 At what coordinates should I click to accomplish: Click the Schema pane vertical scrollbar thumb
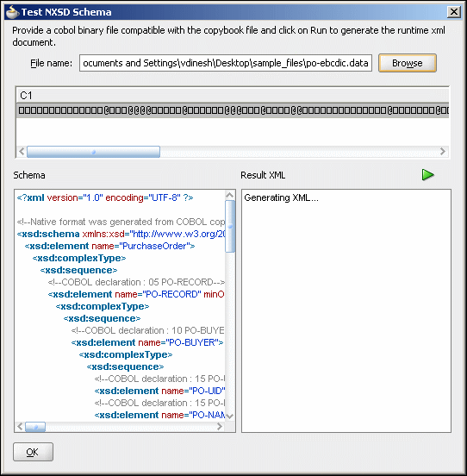[x=230, y=226]
